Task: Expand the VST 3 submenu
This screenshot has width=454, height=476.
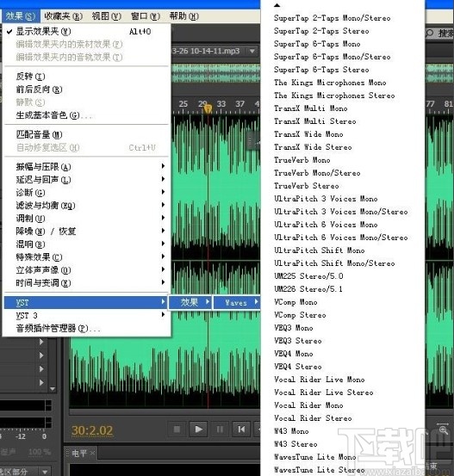Action: [x=87, y=315]
